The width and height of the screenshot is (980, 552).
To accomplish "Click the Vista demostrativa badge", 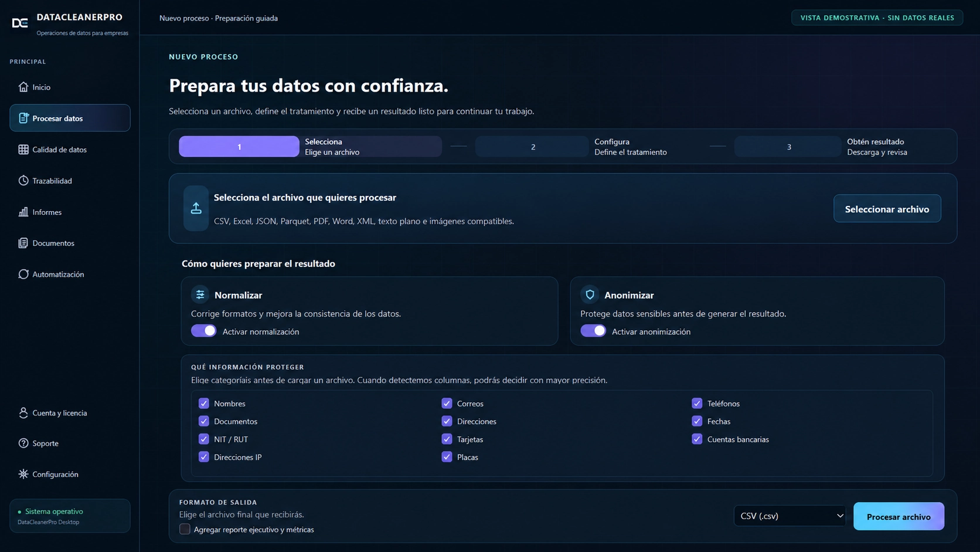I will [x=877, y=18].
